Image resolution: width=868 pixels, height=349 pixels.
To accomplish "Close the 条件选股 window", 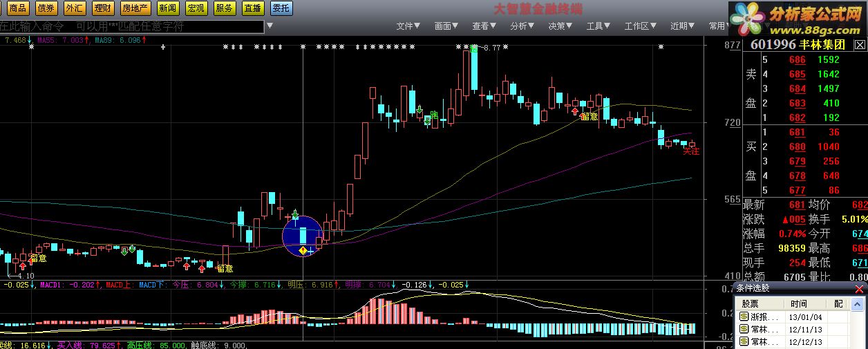I will (860, 288).
